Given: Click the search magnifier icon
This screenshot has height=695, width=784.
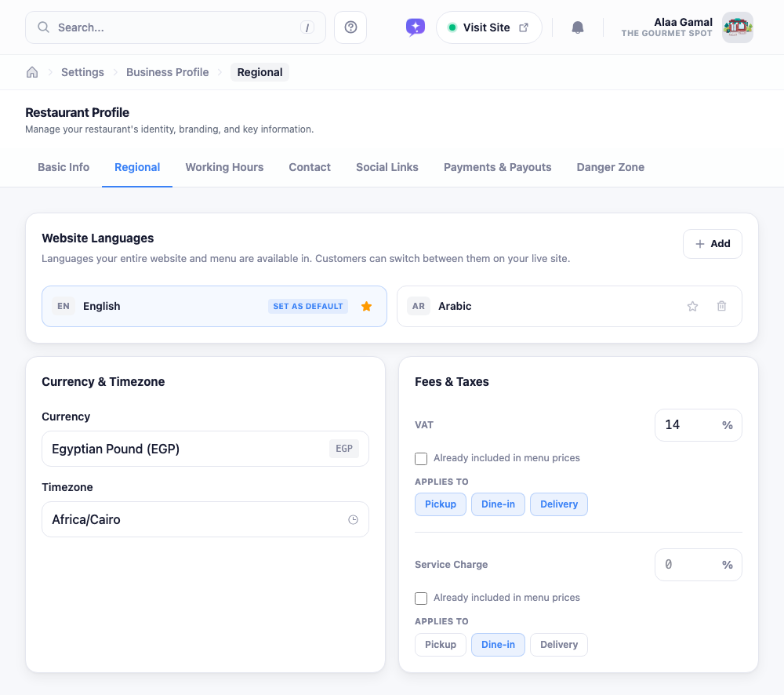Looking at the screenshot, I should (43, 27).
